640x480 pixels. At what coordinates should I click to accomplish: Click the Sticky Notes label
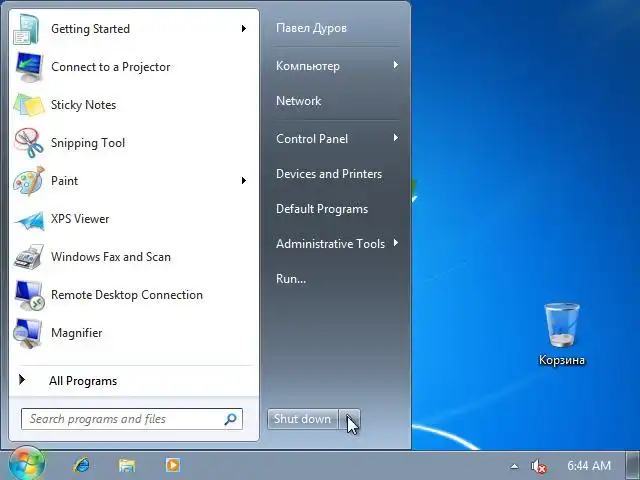[x=83, y=105]
